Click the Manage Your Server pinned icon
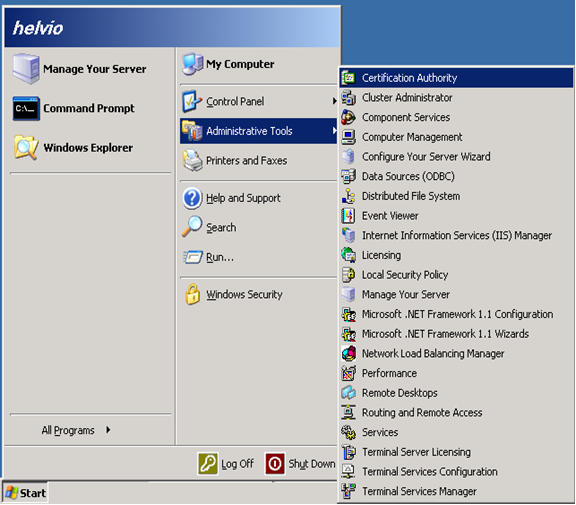This screenshot has height=505, width=576. [26, 69]
